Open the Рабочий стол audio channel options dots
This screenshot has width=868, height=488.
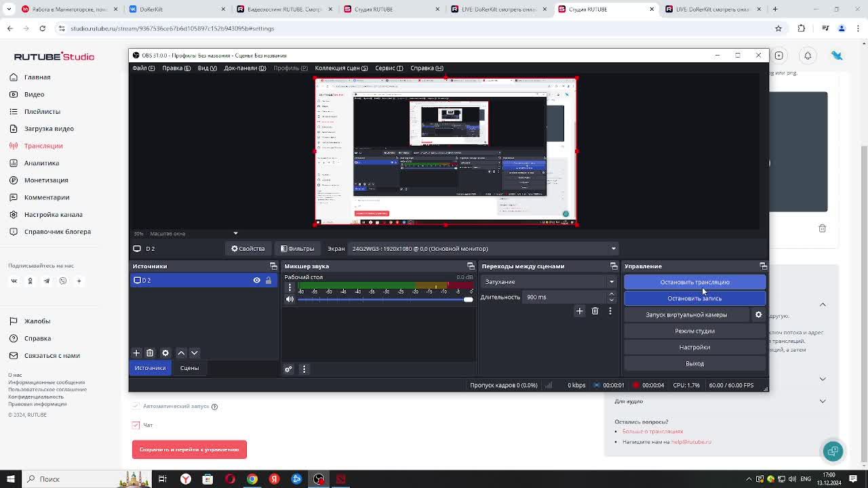click(290, 287)
